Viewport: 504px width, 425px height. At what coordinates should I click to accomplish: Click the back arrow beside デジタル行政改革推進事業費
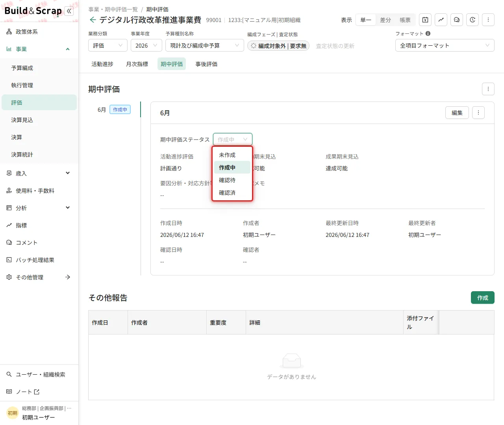pos(93,20)
